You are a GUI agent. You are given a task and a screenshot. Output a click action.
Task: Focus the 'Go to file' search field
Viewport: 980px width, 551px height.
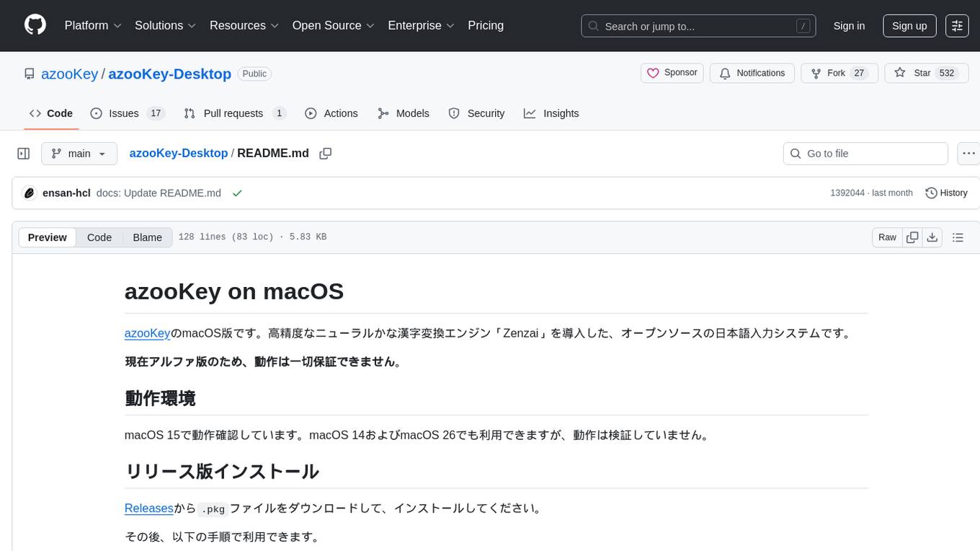[x=865, y=154]
